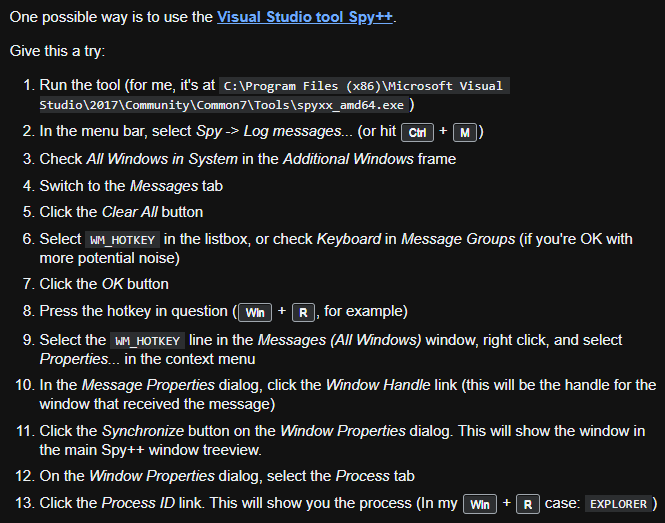
Task: Click the italic Synchronize word in step 11
Action: coord(143,431)
